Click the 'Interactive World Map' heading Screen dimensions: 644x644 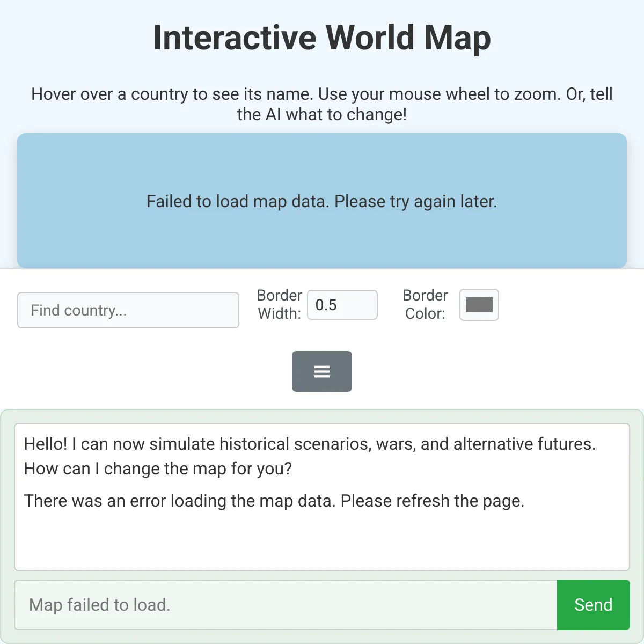click(x=322, y=38)
